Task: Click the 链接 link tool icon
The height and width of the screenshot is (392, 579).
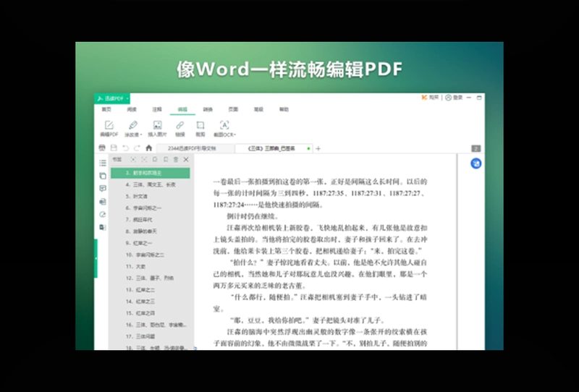Action: pos(179,125)
